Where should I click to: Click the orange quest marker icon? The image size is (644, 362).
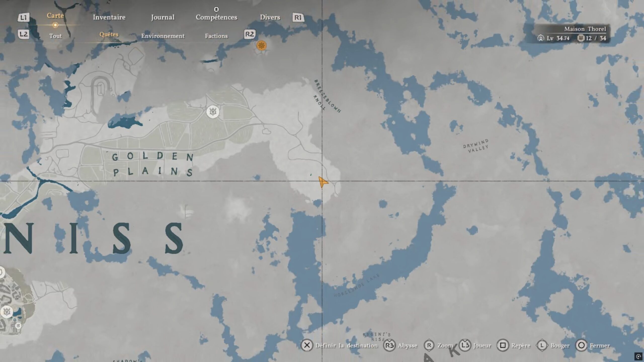261,46
